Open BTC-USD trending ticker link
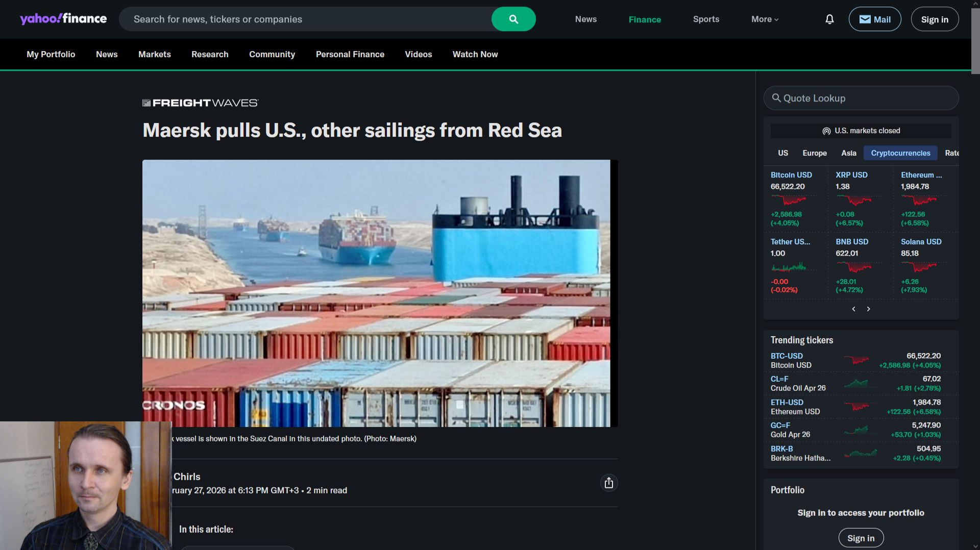 [786, 356]
